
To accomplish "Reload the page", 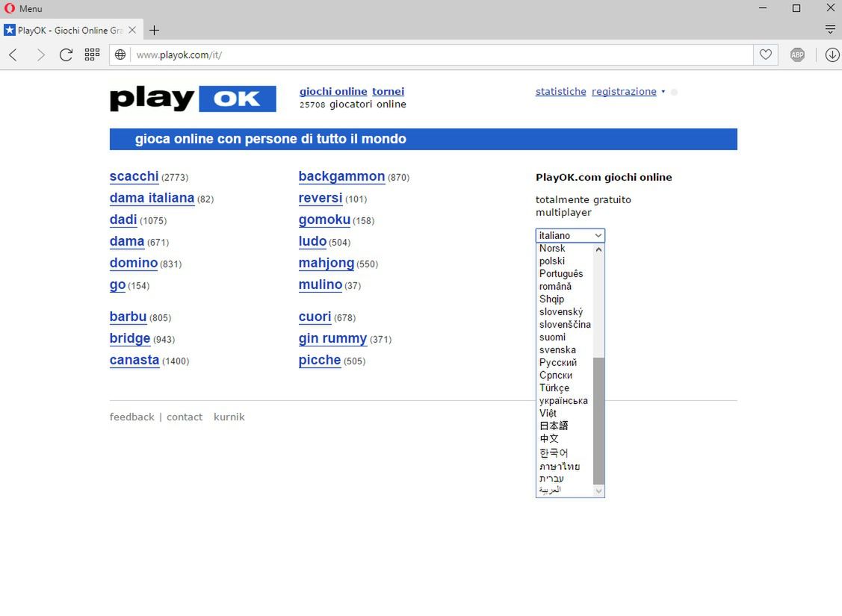I will (x=66, y=55).
